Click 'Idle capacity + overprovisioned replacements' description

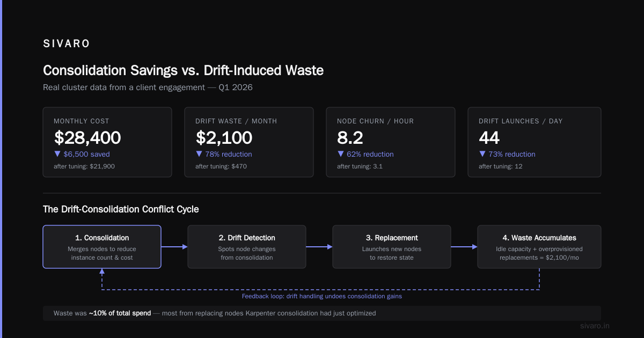(539, 253)
